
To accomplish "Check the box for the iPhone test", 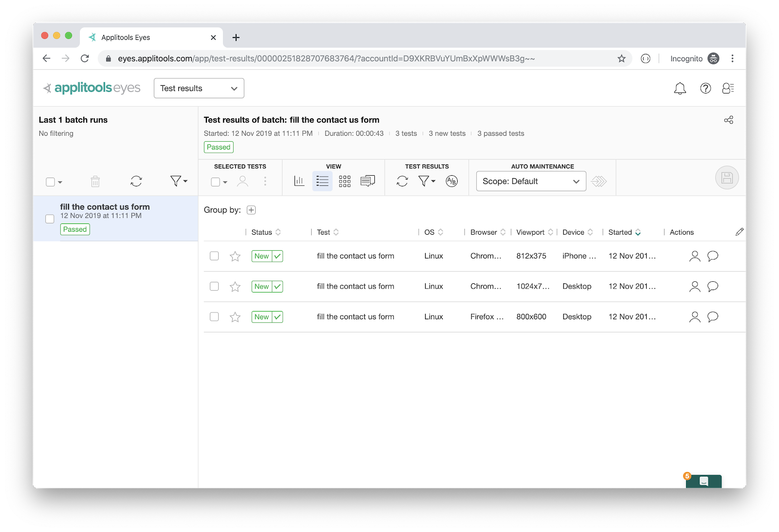I will pyautogui.click(x=214, y=256).
